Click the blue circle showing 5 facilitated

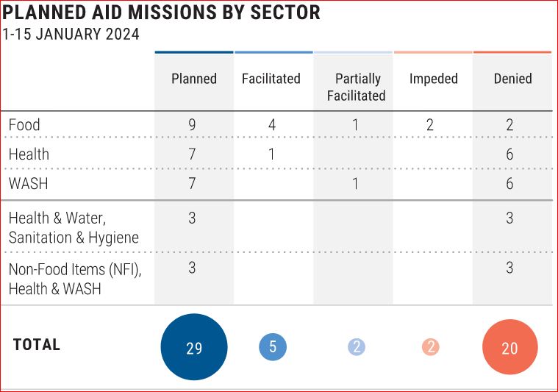coord(273,347)
